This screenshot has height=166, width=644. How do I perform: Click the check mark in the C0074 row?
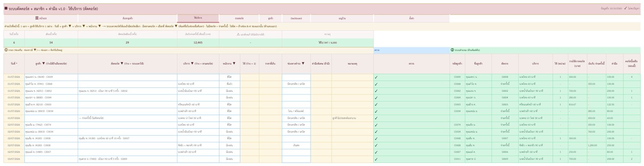pyautogui.click(x=376, y=125)
